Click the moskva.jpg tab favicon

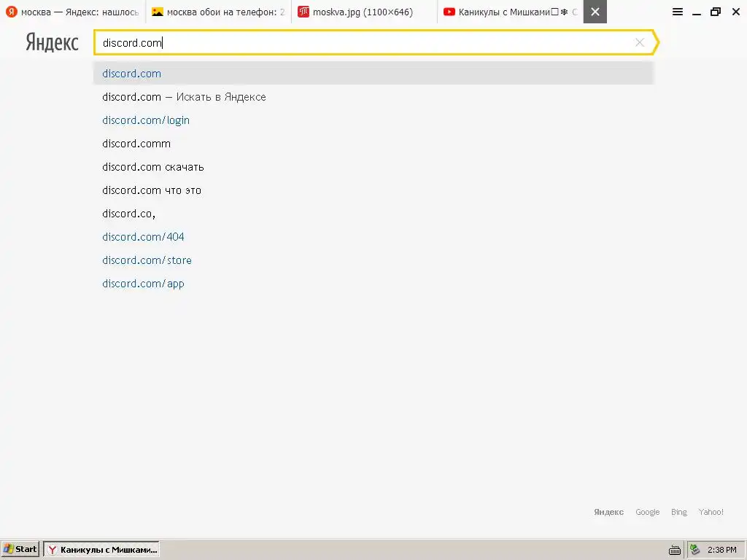303,12
